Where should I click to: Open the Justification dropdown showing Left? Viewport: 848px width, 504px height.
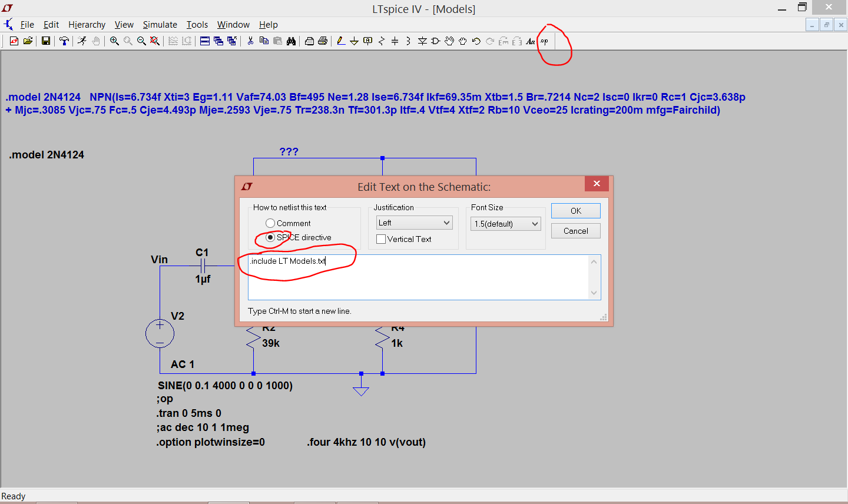415,223
